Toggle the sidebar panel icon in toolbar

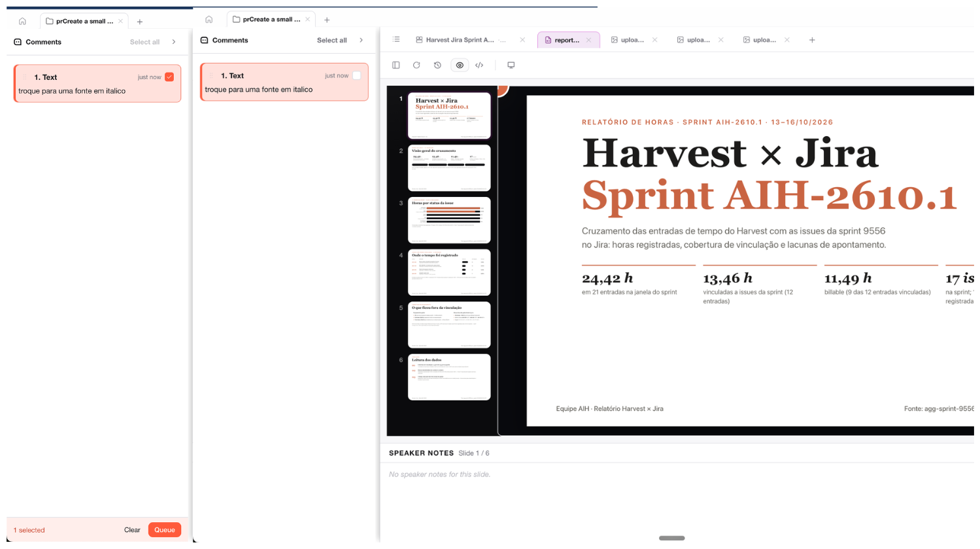coord(396,65)
